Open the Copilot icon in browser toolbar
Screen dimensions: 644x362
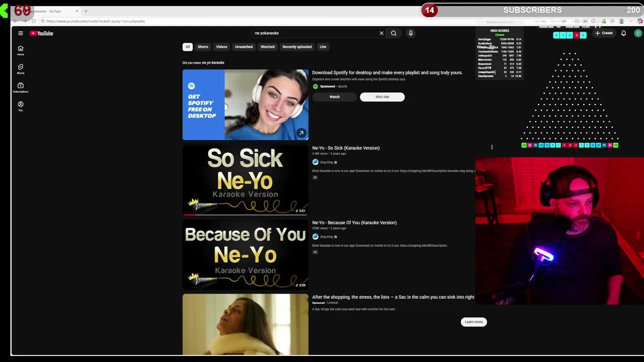point(640,21)
